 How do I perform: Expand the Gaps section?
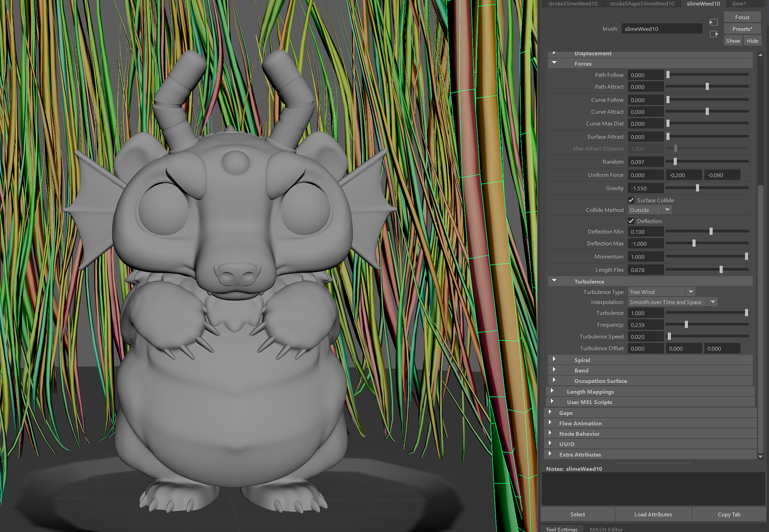click(x=550, y=412)
